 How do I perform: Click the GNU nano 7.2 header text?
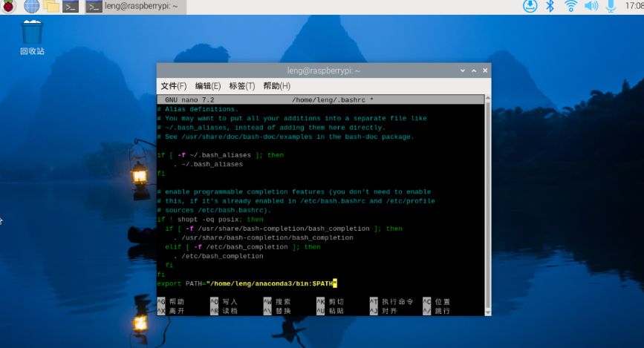pos(189,99)
